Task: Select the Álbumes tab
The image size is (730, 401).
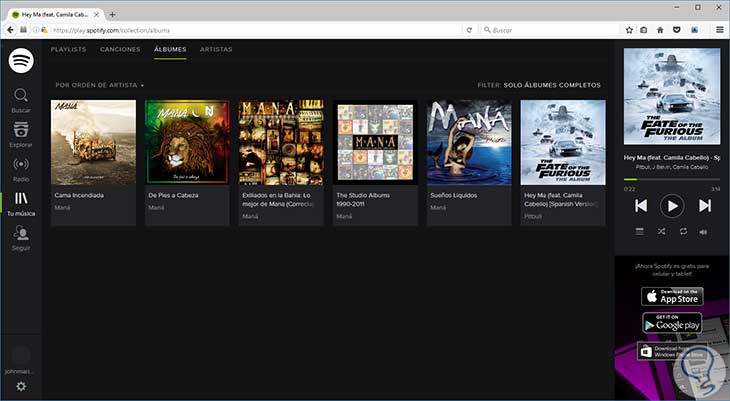Action: (170, 49)
